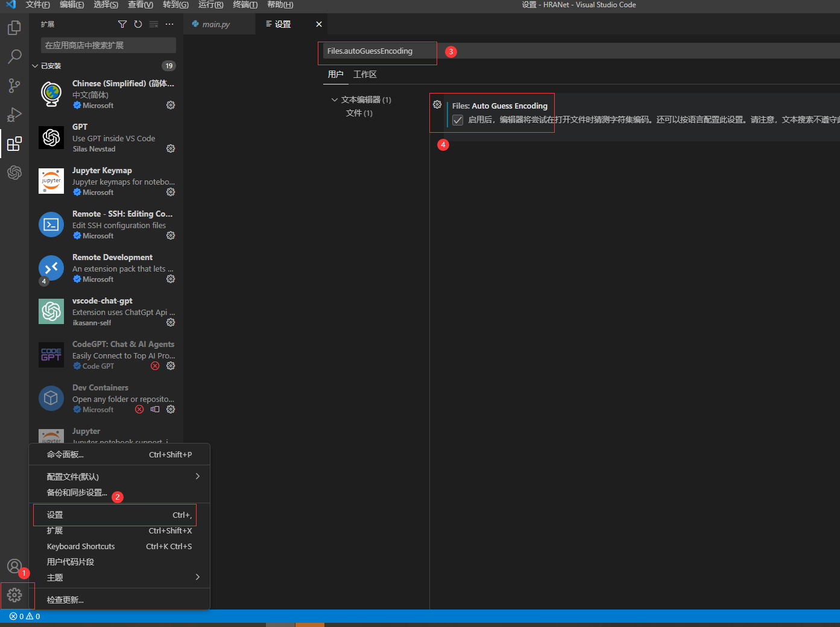Open the 查看(V) menu
Image resolution: width=840 pixels, height=627 pixels.
(141, 5)
